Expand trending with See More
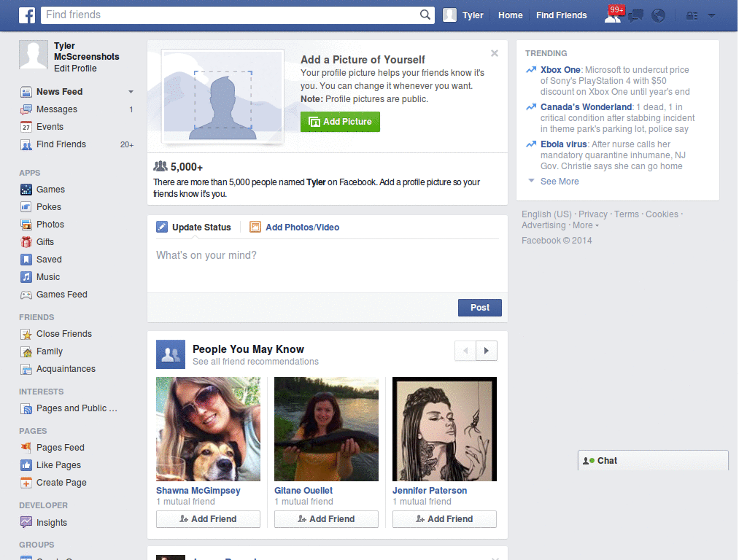 click(560, 182)
